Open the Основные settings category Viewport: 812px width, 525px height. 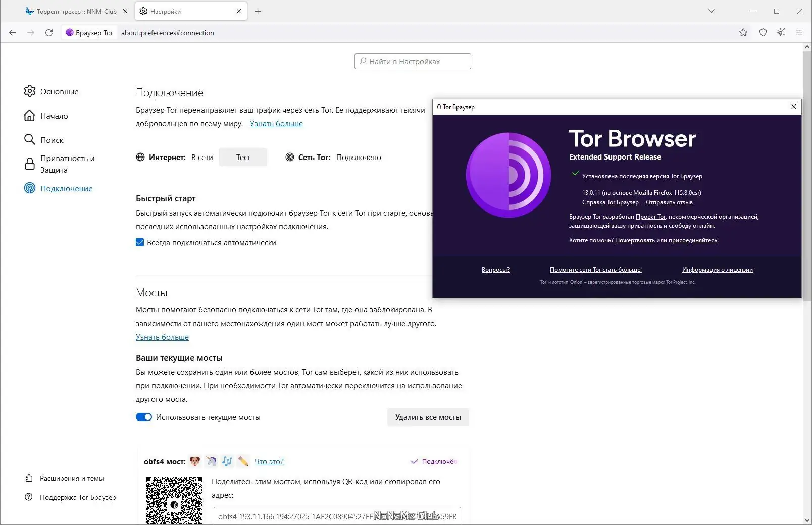coord(51,91)
